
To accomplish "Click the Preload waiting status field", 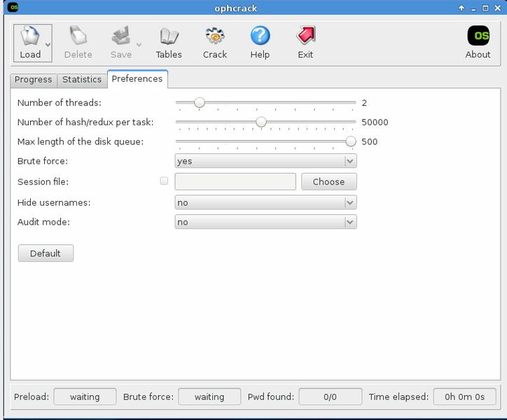I will (85, 397).
